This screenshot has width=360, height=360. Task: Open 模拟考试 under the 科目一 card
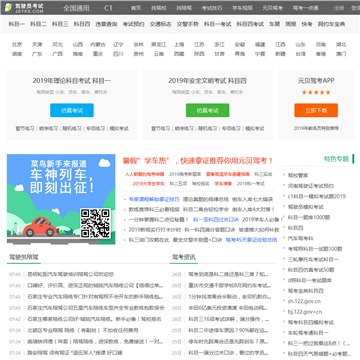[119, 128]
